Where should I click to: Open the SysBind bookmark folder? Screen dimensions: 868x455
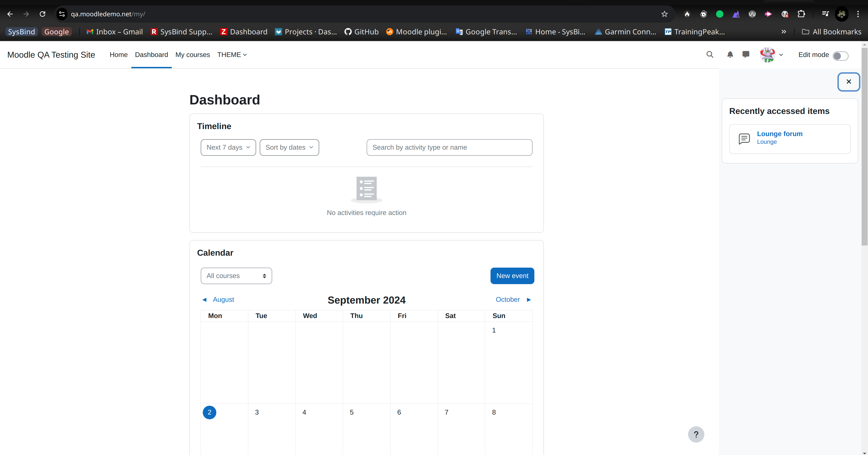21,32
